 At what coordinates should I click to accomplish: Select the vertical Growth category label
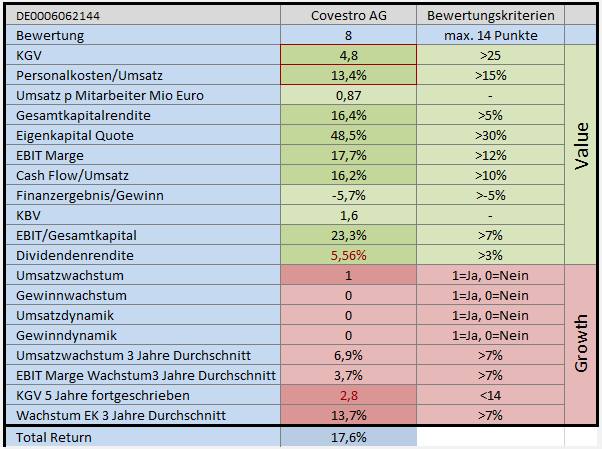pos(582,345)
